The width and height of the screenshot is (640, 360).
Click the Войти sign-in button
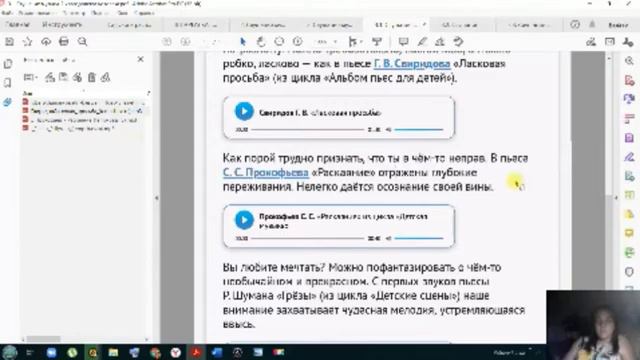[618, 25]
